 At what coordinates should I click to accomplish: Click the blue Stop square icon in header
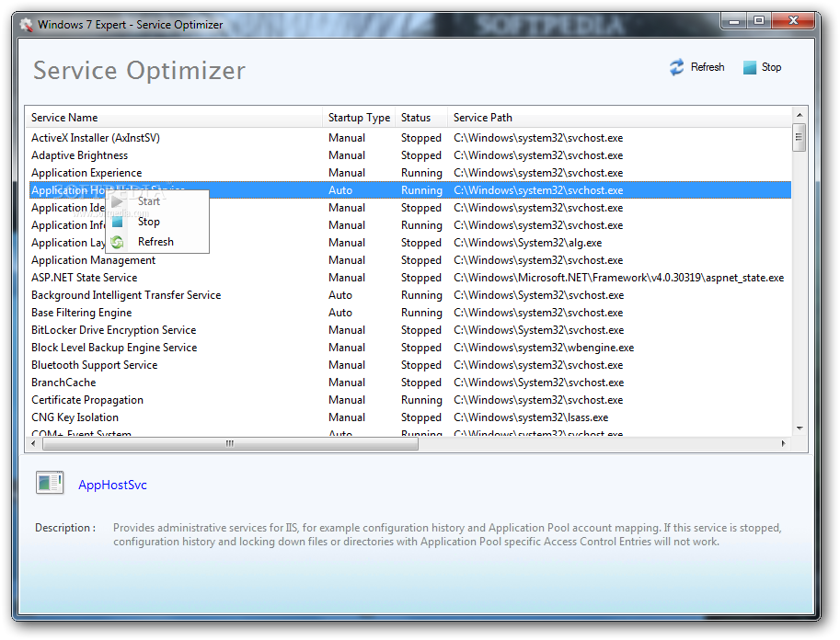pyautogui.click(x=750, y=67)
